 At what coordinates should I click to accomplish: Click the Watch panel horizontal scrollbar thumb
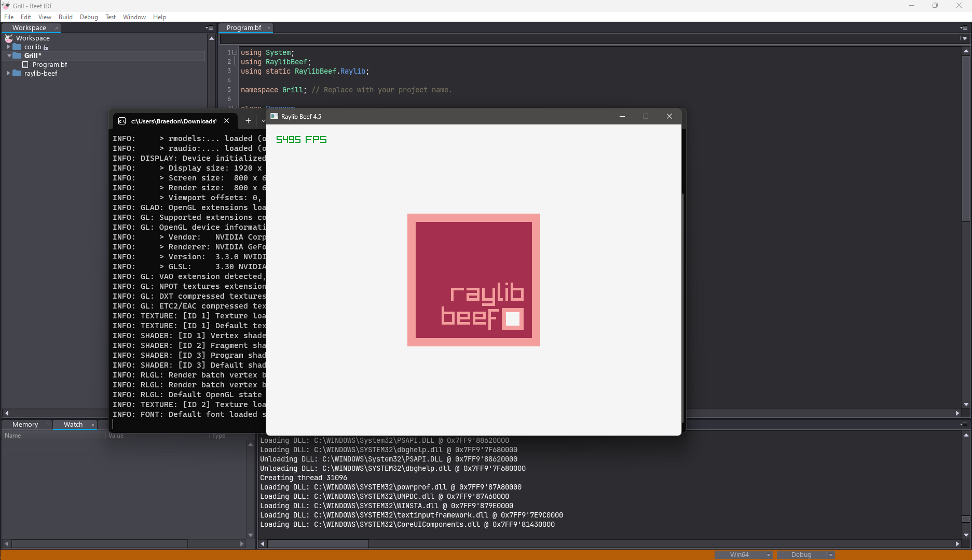99,544
